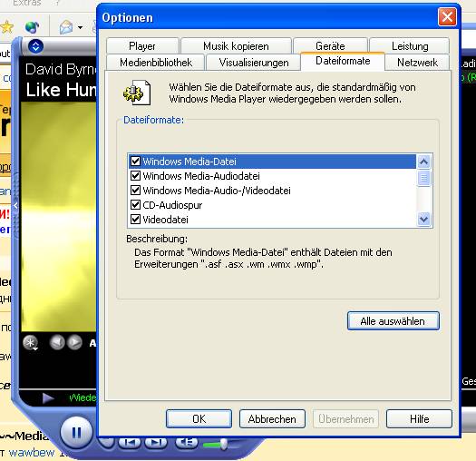Uncheck Windows Media-Audio-/Videodatei checkbox
Screen dimensions: 476x461
coord(135,191)
